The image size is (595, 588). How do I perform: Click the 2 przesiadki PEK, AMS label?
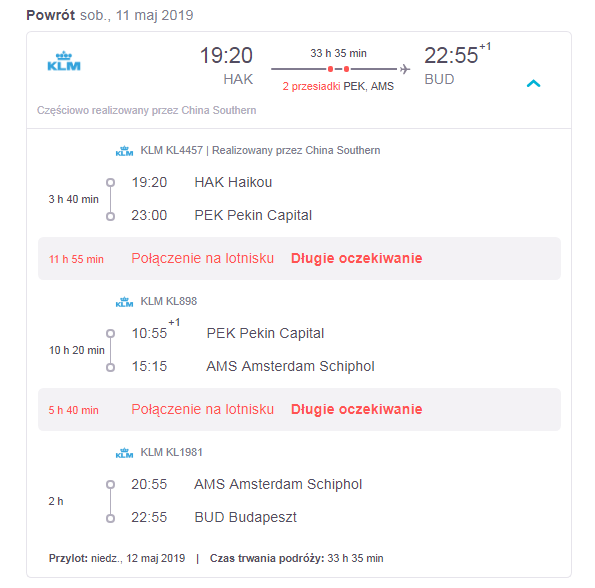tap(338, 86)
